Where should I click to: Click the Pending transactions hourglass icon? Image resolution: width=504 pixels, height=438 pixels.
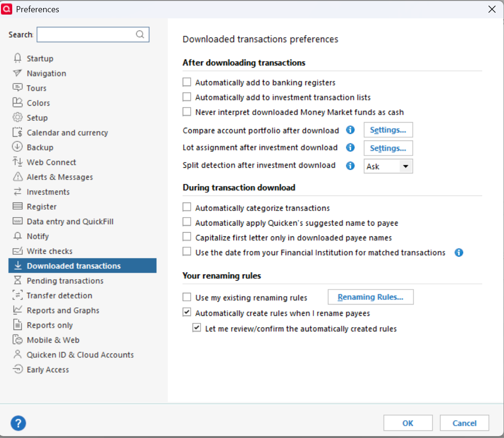(x=18, y=281)
